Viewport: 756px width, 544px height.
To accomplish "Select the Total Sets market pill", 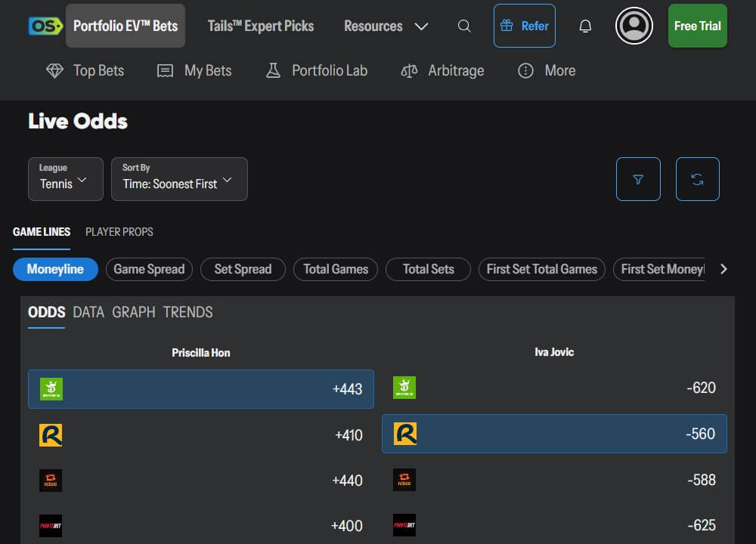I will point(428,269).
